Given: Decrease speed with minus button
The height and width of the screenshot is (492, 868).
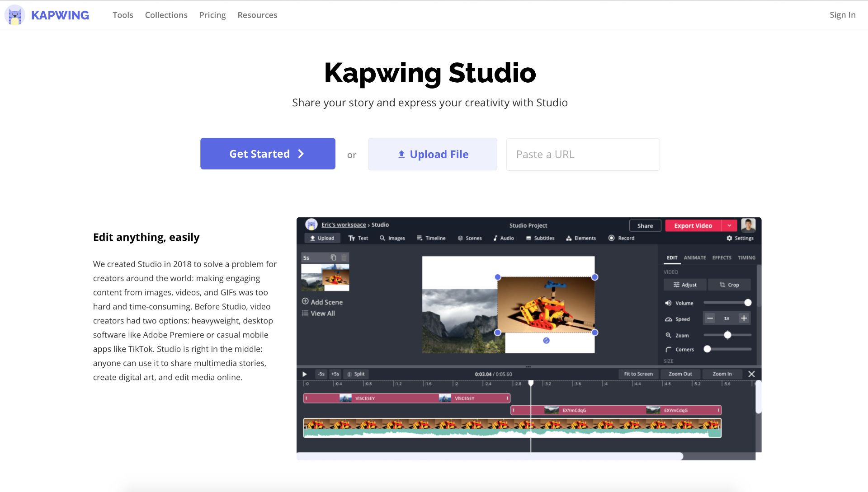Looking at the screenshot, I should (x=710, y=319).
